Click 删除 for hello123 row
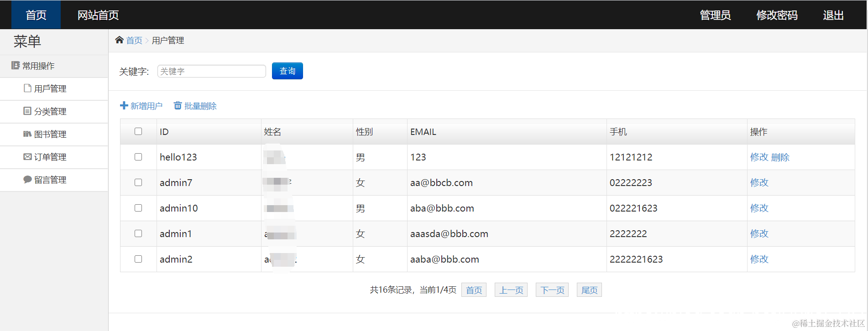Image resolution: width=868 pixels, height=331 pixels. point(780,157)
